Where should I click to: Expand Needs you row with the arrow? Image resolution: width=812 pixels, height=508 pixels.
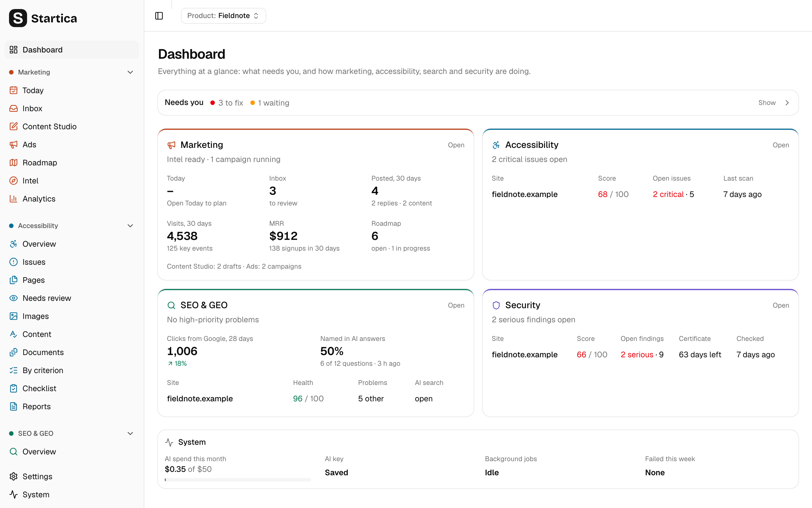click(x=787, y=103)
